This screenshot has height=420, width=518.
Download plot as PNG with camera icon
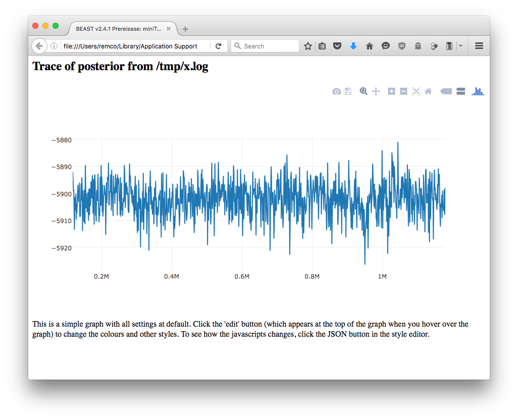(x=336, y=91)
